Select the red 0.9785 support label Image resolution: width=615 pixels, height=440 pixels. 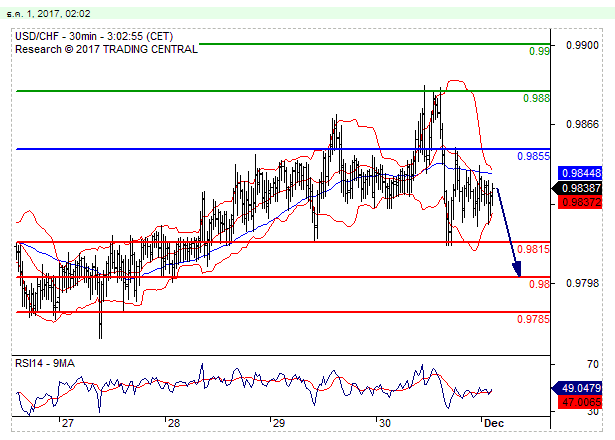pos(533,319)
